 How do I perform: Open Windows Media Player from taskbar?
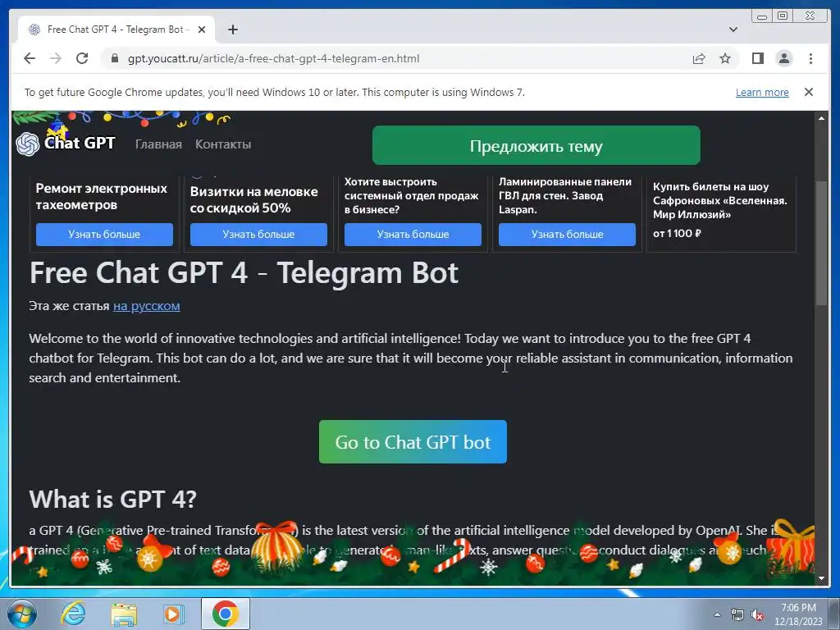pyautogui.click(x=174, y=614)
